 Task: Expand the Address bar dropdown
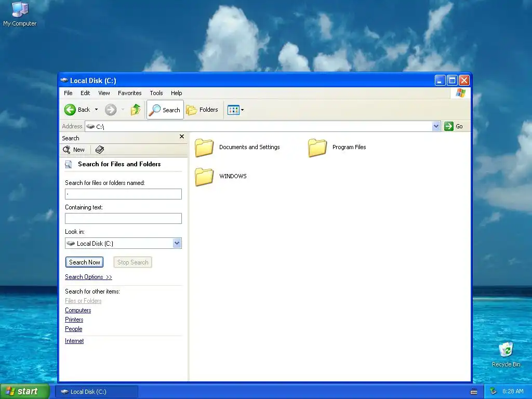[436, 127]
